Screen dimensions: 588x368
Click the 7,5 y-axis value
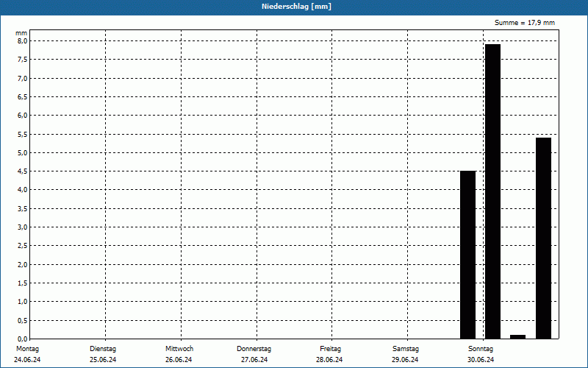23,60
